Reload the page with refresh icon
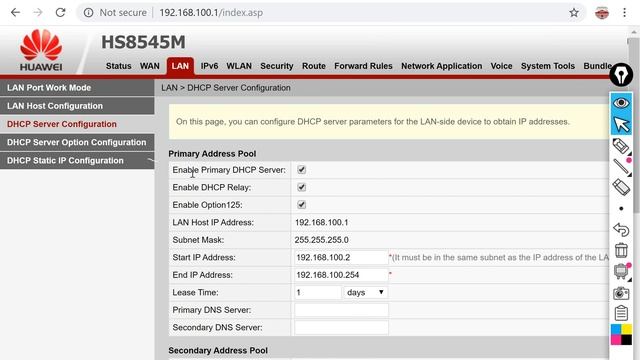 (60, 13)
